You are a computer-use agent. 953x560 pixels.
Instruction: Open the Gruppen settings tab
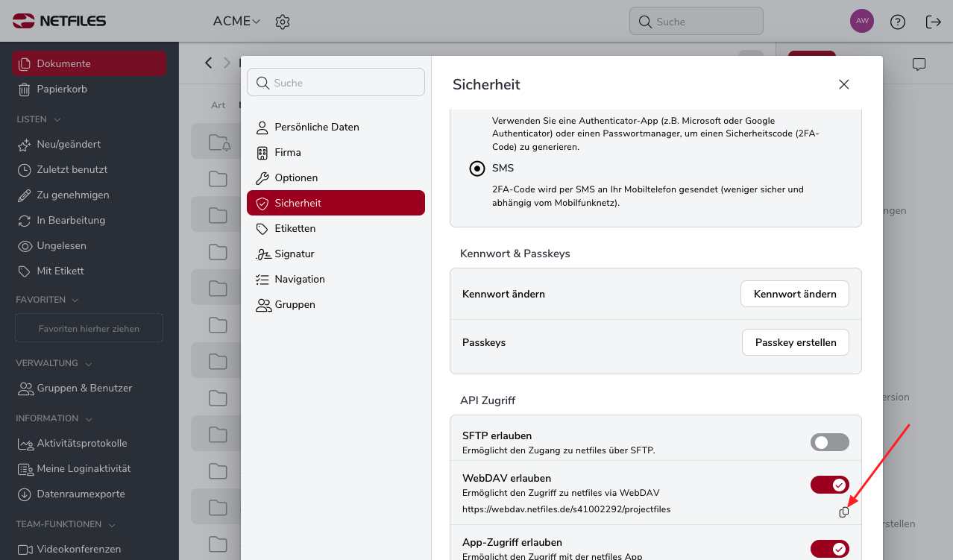coord(336,304)
